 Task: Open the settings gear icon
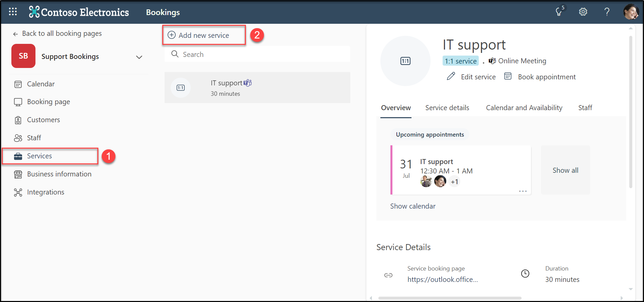[x=583, y=12]
